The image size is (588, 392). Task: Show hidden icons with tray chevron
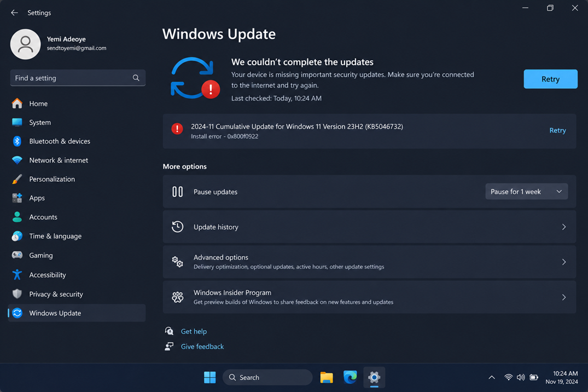[492, 377]
